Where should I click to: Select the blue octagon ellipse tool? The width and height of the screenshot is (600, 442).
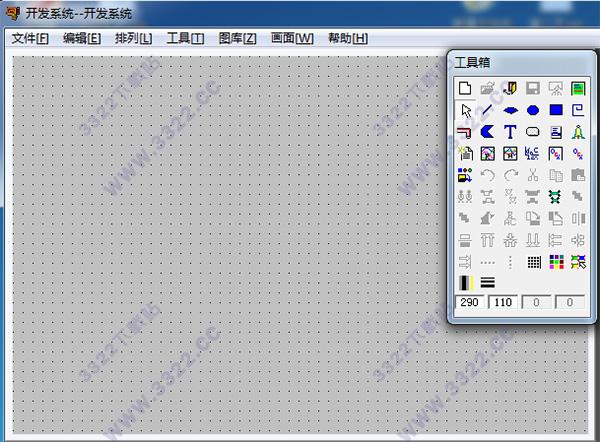coord(533,111)
